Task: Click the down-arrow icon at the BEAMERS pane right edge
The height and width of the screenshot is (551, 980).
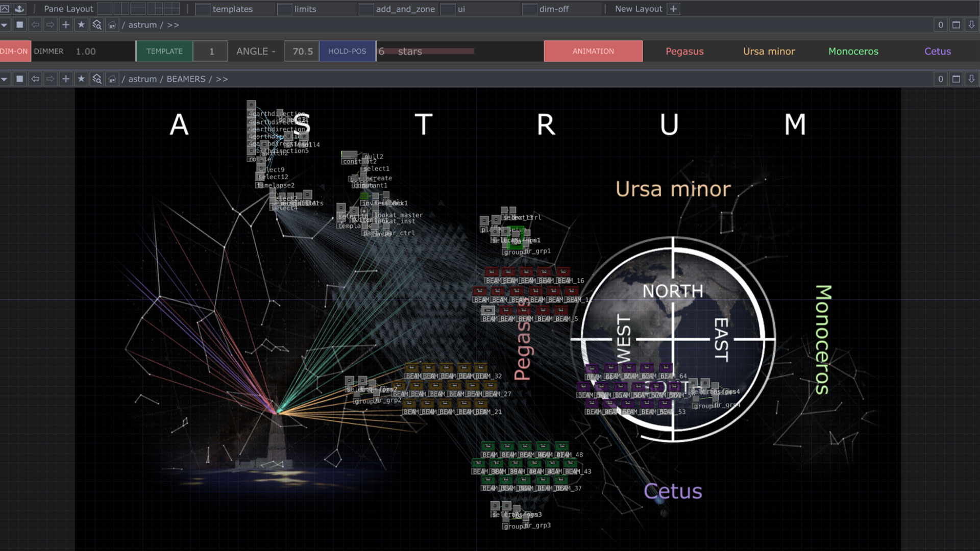Action: point(971,79)
